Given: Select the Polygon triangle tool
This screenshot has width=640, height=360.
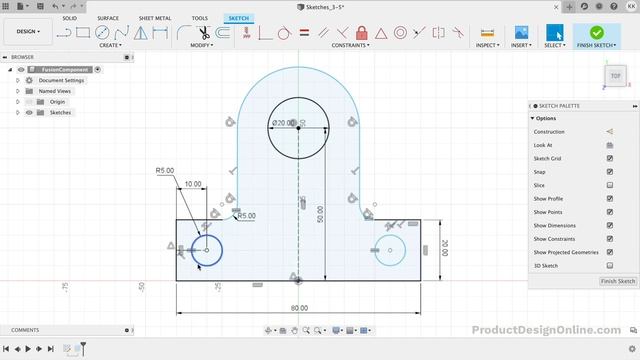Looking at the screenshot, I should point(141,33).
